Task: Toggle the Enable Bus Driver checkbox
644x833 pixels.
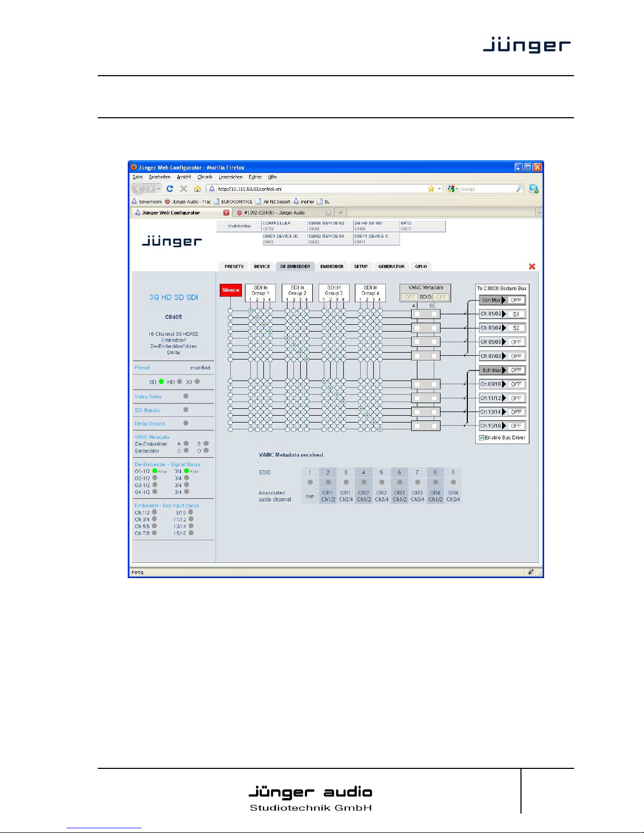Action: tap(482, 438)
